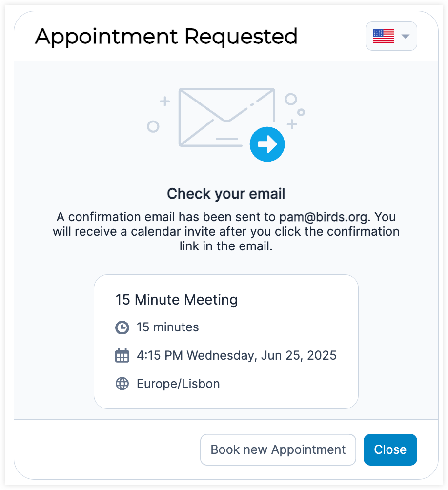Select the clock icon beside 15 minutes
Image resolution: width=448 pixels, height=490 pixels.
click(x=122, y=327)
